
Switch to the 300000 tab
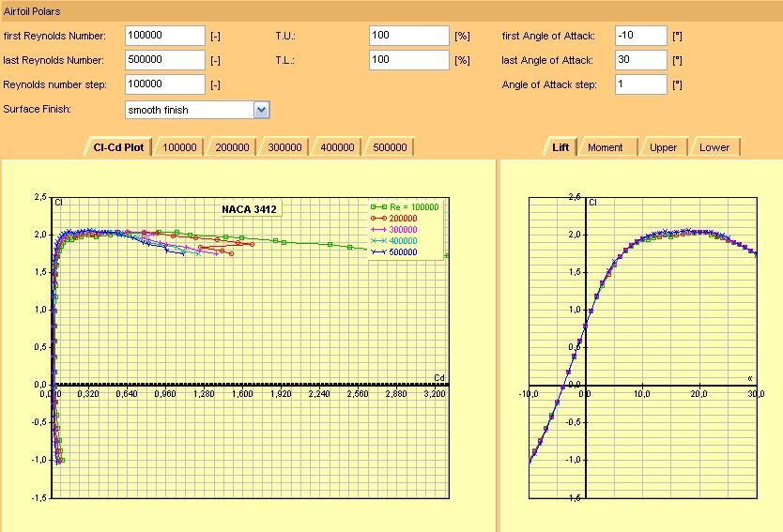coord(284,147)
